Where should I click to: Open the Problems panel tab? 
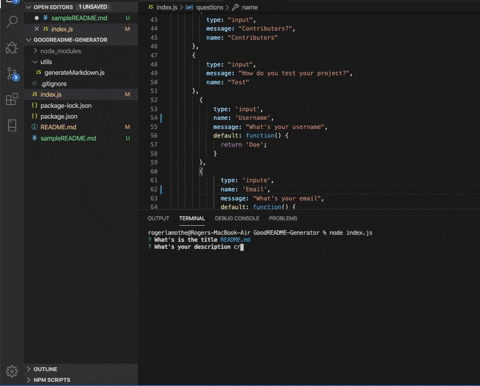pos(283,218)
